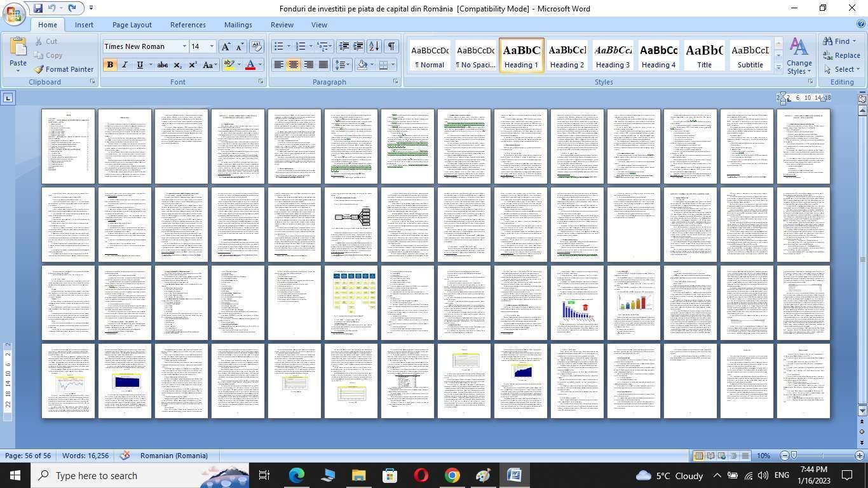Open the line spacing options

(x=342, y=65)
